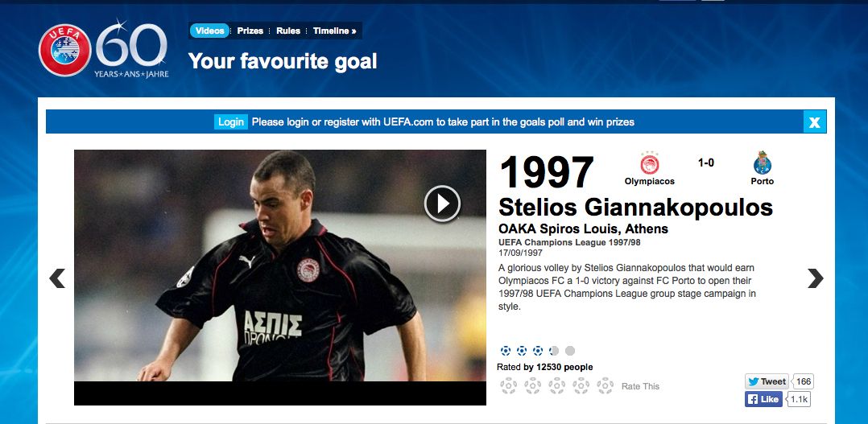Like this goal on Facebook

763,399
